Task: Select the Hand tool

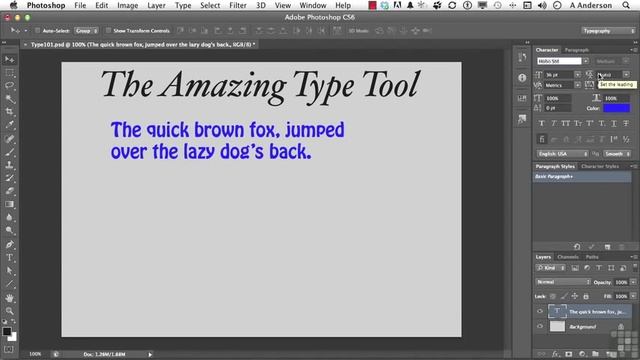Action: coord(9,298)
